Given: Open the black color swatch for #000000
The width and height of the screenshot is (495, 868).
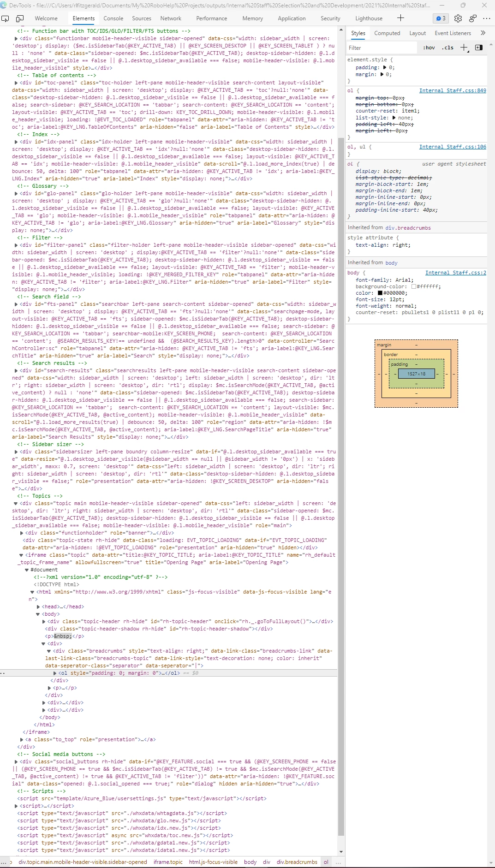Looking at the screenshot, I should pos(380,293).
